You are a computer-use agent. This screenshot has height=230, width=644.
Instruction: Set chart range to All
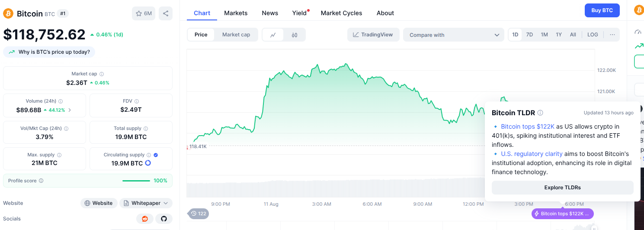coord(573,35)
